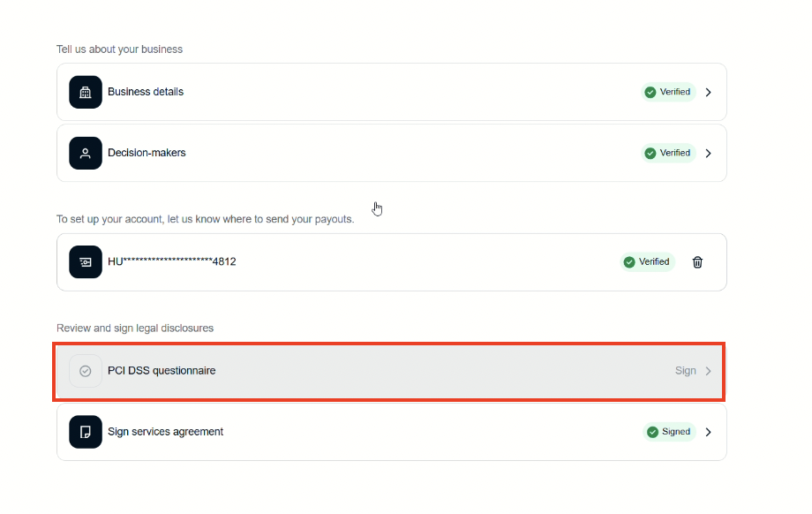Click the Verified badge on Business details
Viewport: 812px width, 514px height.
pos(668,92)
